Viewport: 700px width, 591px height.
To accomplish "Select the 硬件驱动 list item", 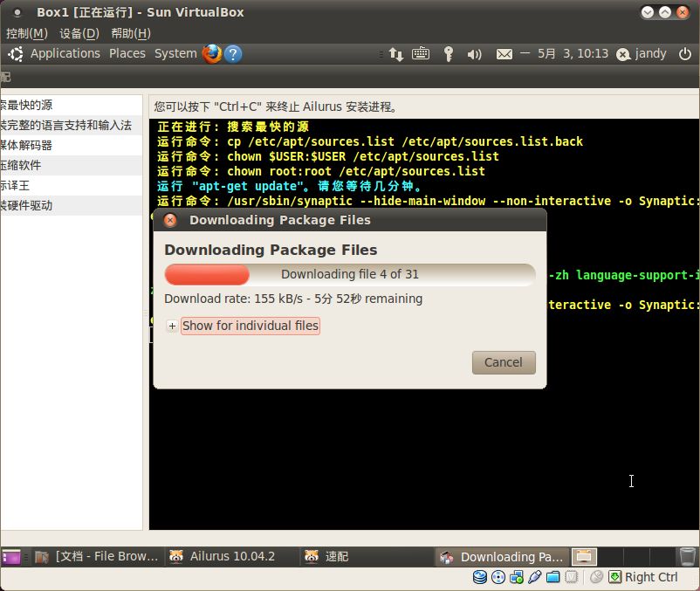I will pos(72,205).
